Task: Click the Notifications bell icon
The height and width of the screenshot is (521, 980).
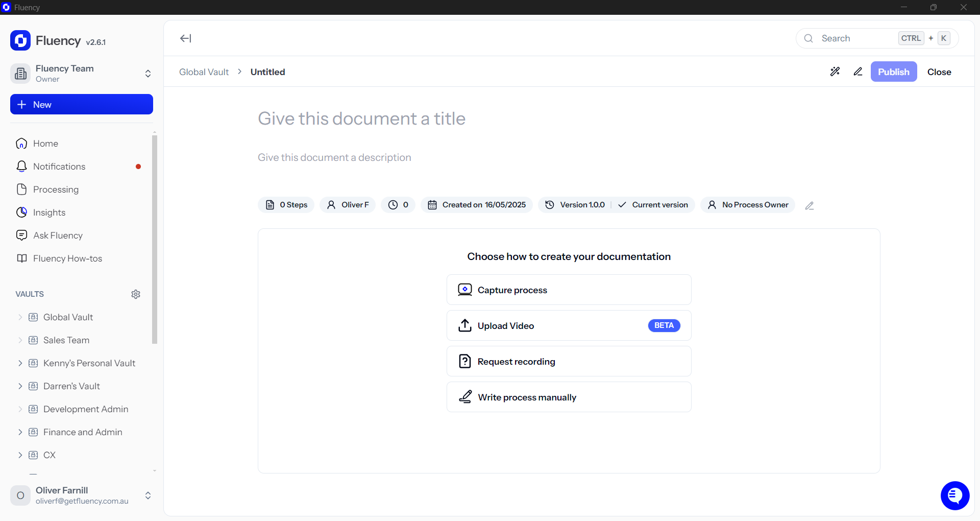Action: point(21,167)
